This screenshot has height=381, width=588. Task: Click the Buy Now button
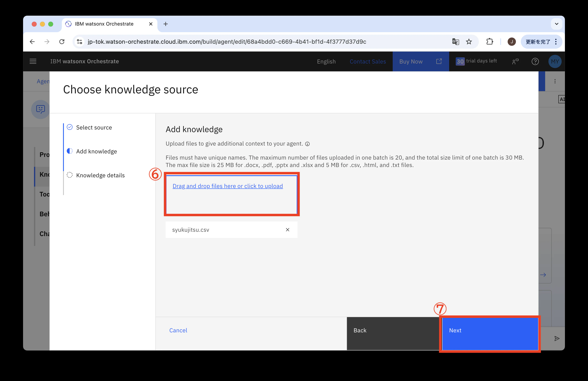[x=421, y=62]
